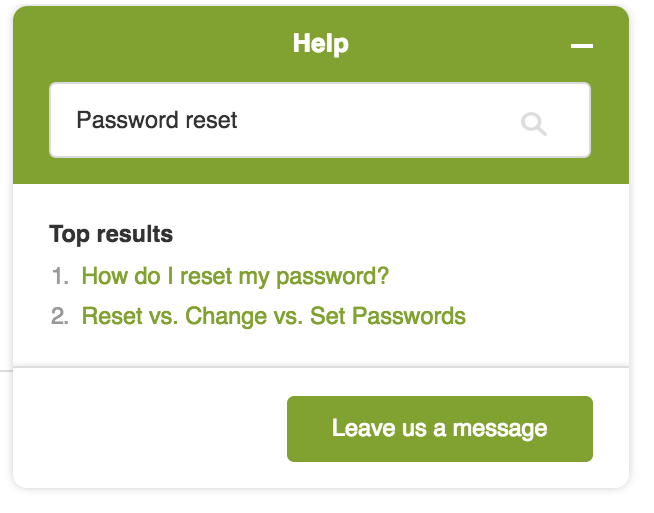View the second top result comparing password actions
Image resolution: width=654 pixels, height=513 pixels.
point(274,316)
